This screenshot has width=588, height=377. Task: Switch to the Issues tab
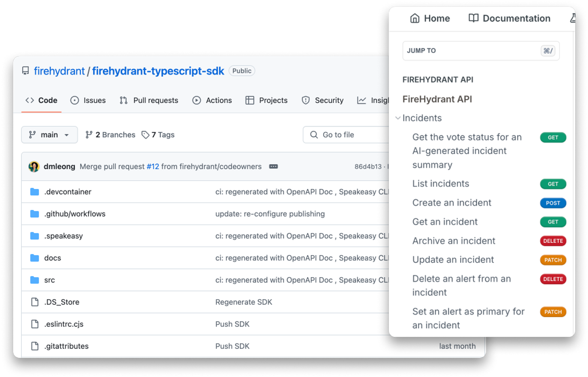[x=88, y=101]
